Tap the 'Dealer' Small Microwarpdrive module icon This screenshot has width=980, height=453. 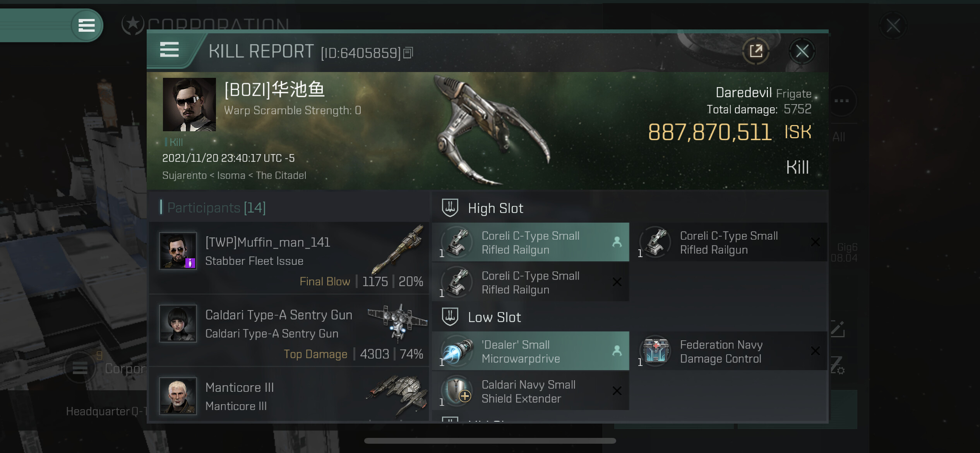click(x=457, y=351)
